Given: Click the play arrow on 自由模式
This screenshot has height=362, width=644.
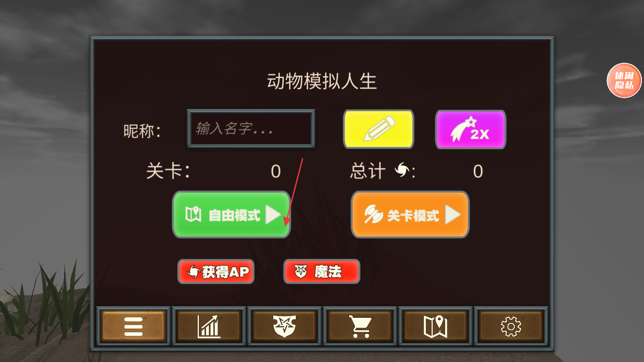Looking at the screenshot, I should point(273,215).
